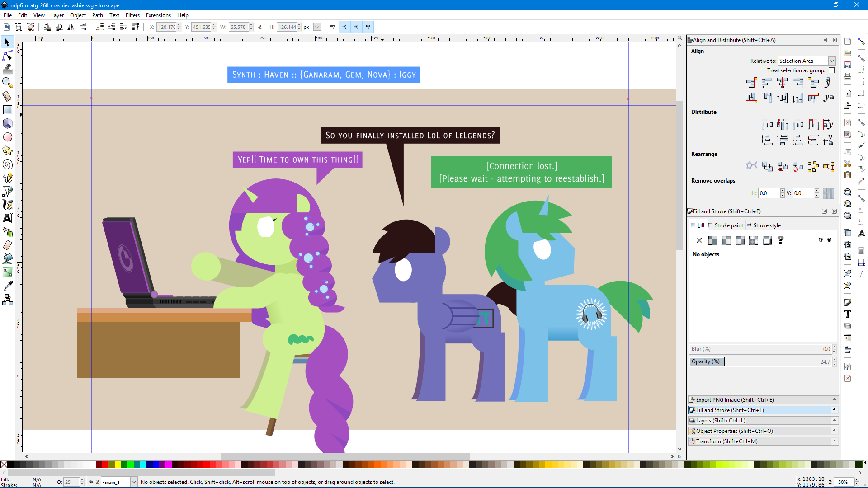The image size is (868, 488).
Task: Expand the Transform panel row
Action: [x=764, y=441]
